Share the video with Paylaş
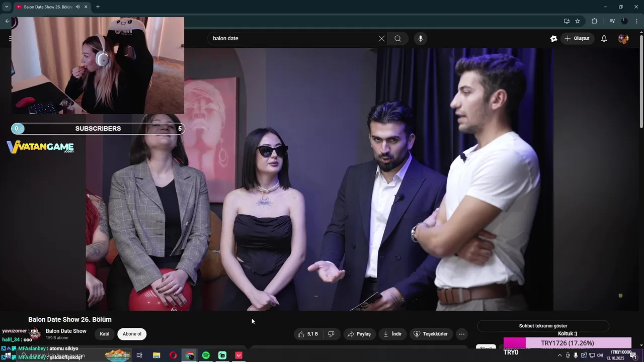This screenshot has height=362, width=644. point(360,334)
